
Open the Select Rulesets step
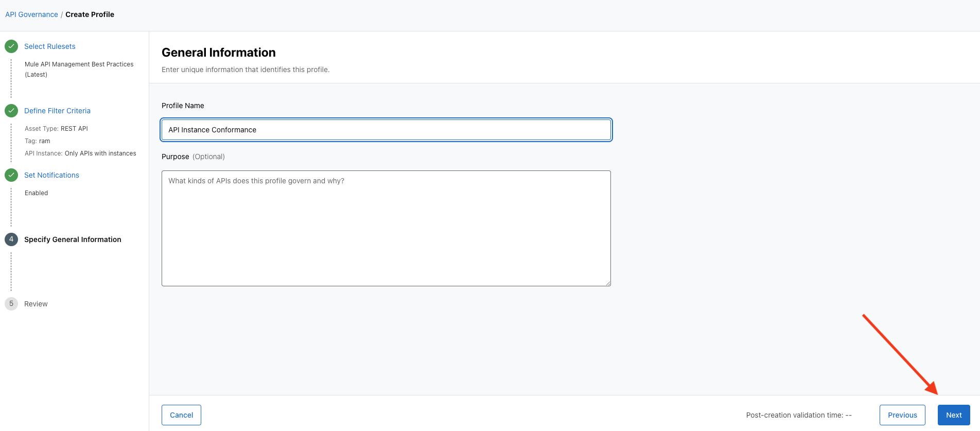[x=50, y=46]
